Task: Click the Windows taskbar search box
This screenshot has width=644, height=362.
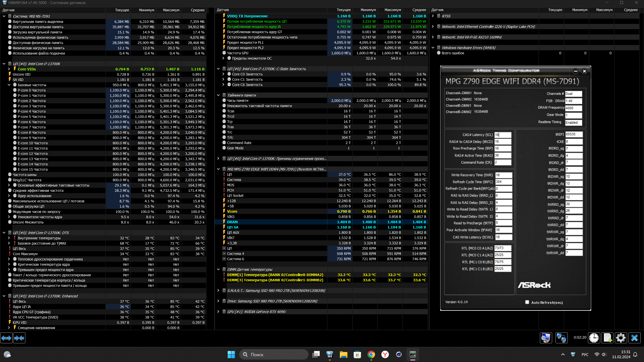Action: (274, 354)
